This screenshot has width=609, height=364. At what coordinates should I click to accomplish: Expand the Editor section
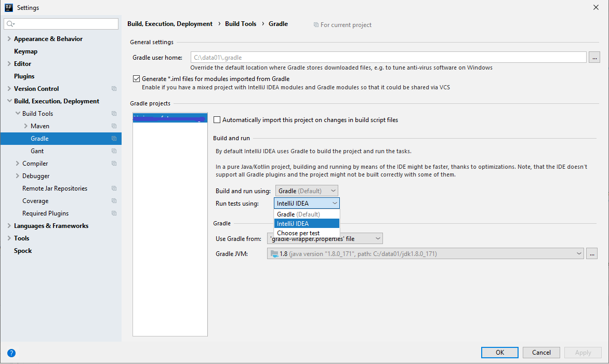(x=9, y=64)
